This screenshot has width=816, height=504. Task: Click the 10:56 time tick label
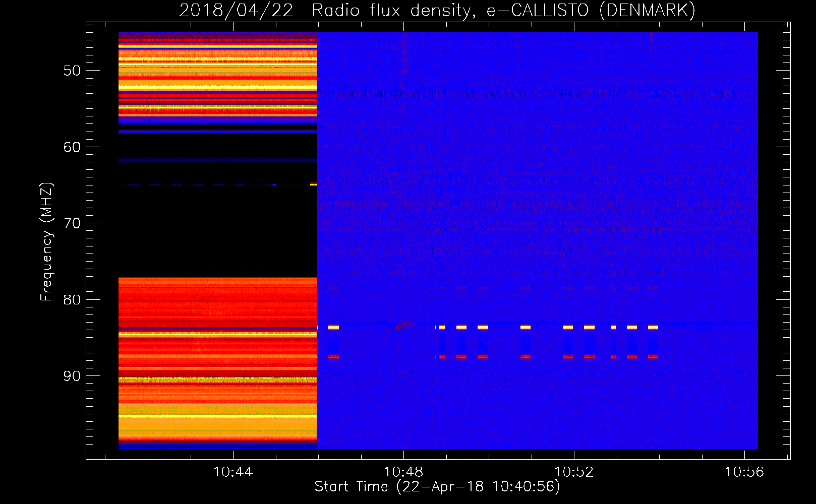(744, 472)
